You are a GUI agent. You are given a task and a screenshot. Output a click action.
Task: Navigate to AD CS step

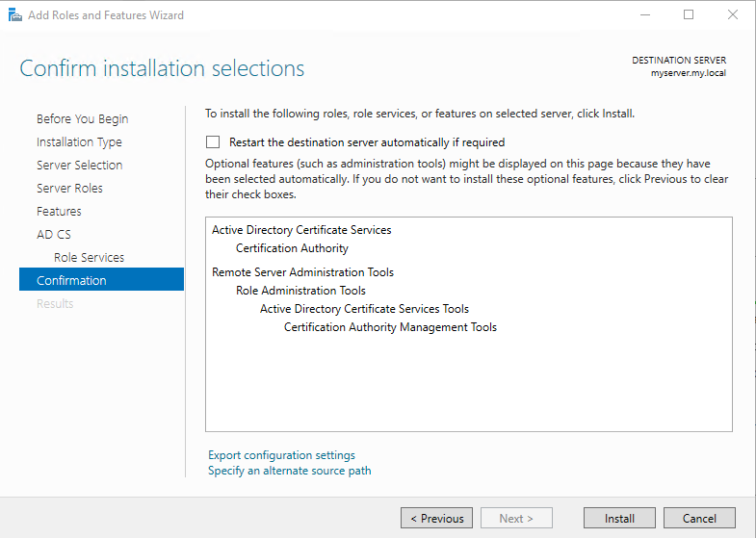[x=54, y=235]
